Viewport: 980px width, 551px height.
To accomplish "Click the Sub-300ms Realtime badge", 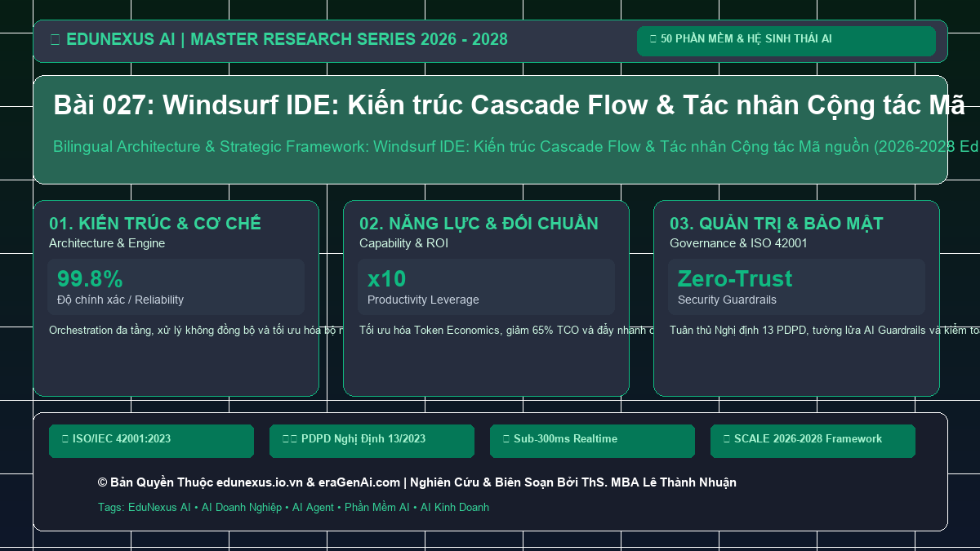I will (x=592, y=441).
